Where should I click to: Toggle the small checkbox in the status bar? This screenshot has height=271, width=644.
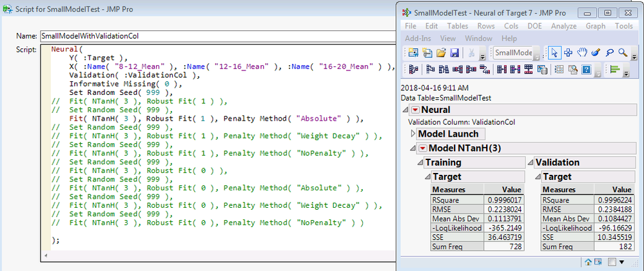(x=612, y=262)
